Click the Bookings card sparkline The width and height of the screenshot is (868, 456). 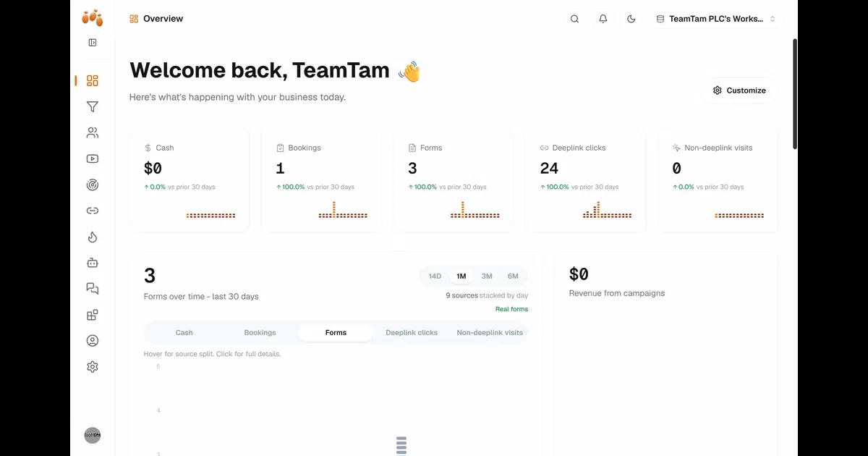tap(343, 210)
